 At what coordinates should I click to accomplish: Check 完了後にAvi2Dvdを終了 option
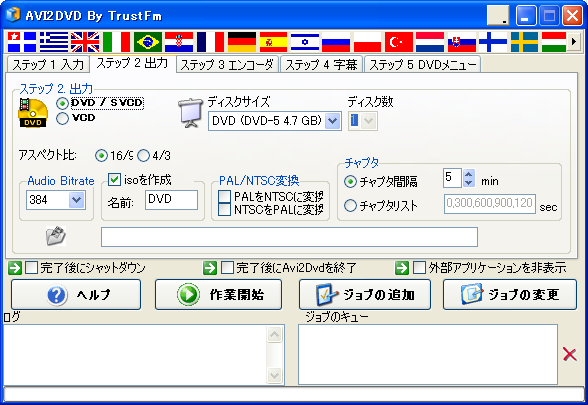tap(227, 268)
